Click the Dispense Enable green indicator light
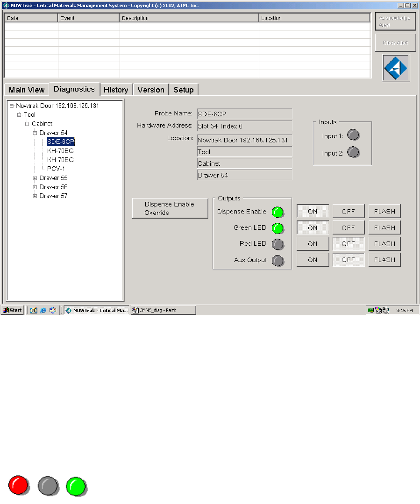Image resolution: width=420 pixels, height=504 pixels. pos(278,212)
